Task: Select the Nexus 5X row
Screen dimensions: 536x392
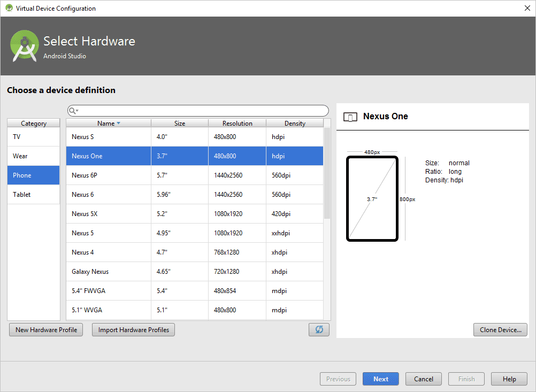Action: (194, 214)
